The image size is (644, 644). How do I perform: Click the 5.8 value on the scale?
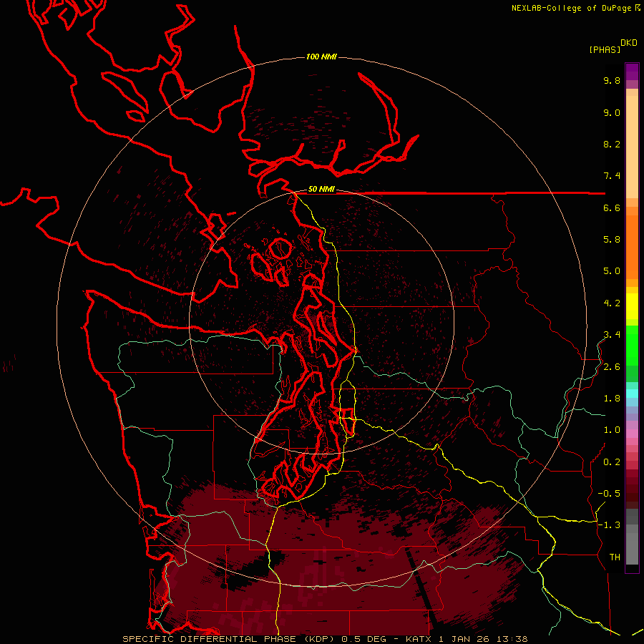tap(612, 240)
